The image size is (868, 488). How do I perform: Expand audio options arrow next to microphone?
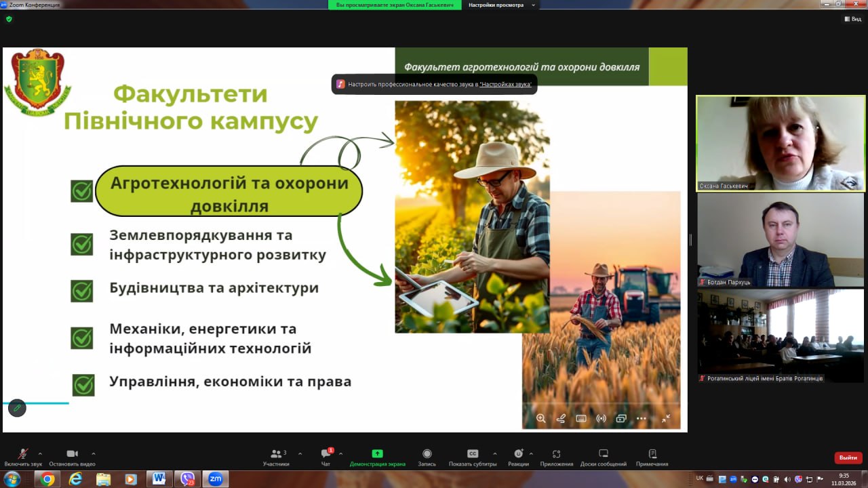click(40, 453)
